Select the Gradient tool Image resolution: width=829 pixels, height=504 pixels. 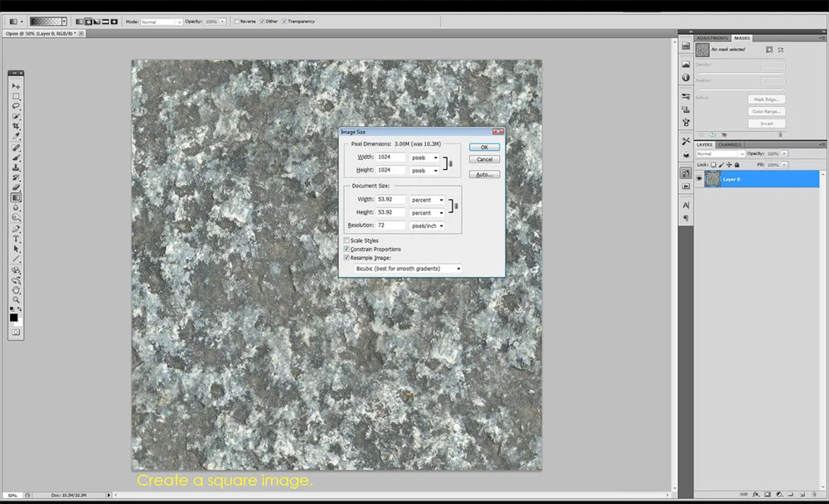click(16, 196)
